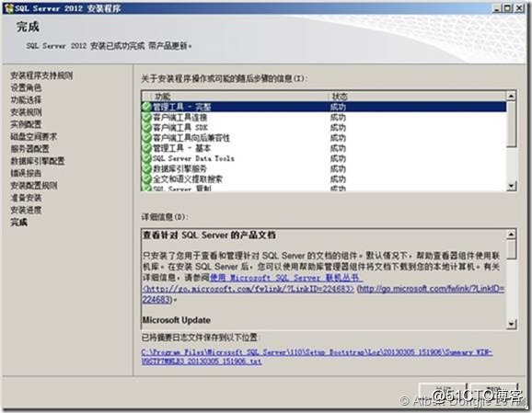Click the 功能选择 step in sidebar
Image resolution: width=532 pixels, height=413 pixels.
pyautogui.click(x=26, y=99)
